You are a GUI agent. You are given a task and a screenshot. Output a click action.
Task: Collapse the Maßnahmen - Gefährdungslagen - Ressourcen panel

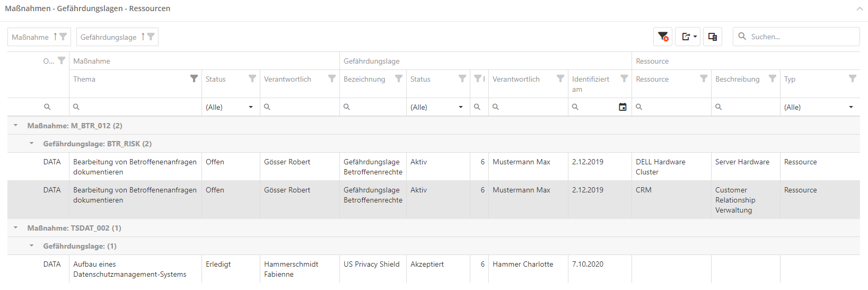(x=859, y=9)
